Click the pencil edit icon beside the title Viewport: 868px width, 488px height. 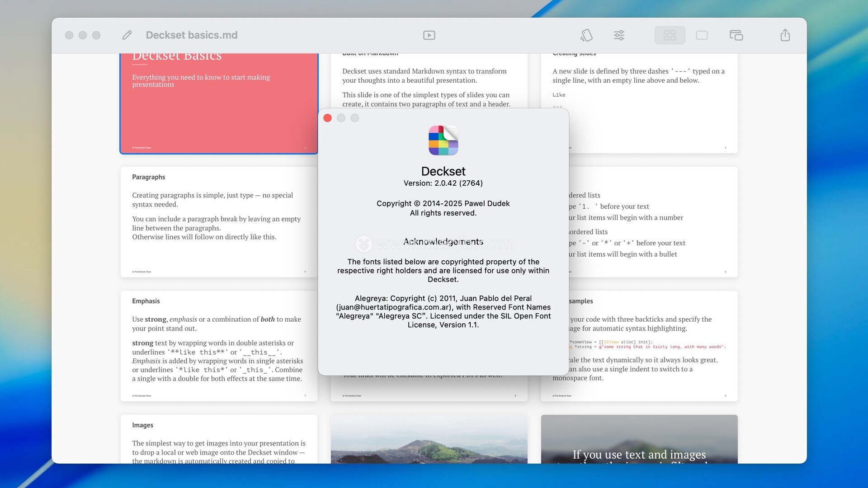pos(127,35)
